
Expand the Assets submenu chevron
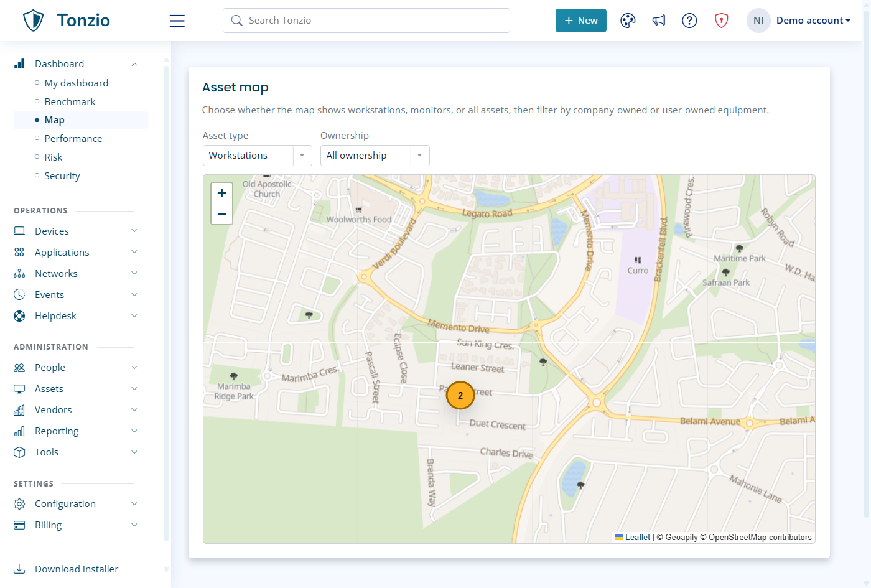[134, 388]
